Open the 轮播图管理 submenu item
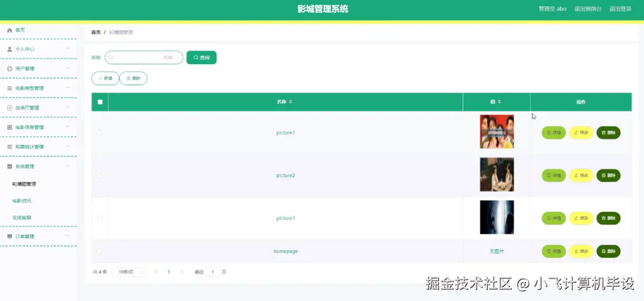The image size is (644, 301). click(x=24, y=184)
